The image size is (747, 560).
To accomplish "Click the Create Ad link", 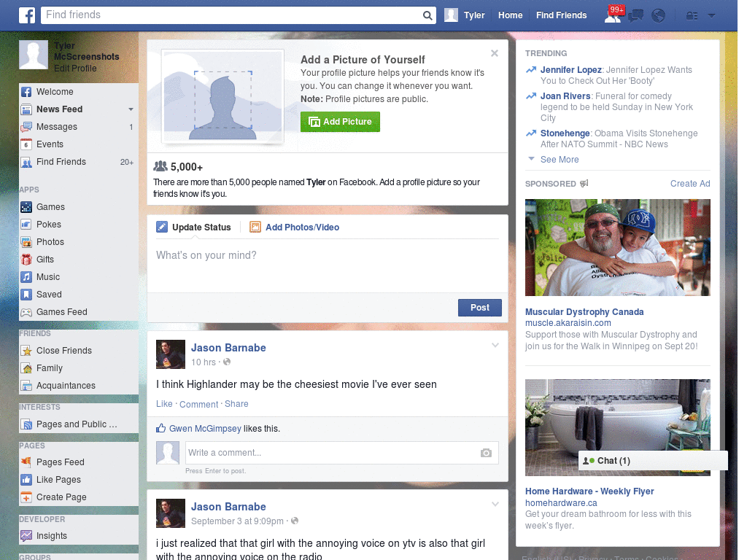I will pyautogui.click(x=690, y=184).
